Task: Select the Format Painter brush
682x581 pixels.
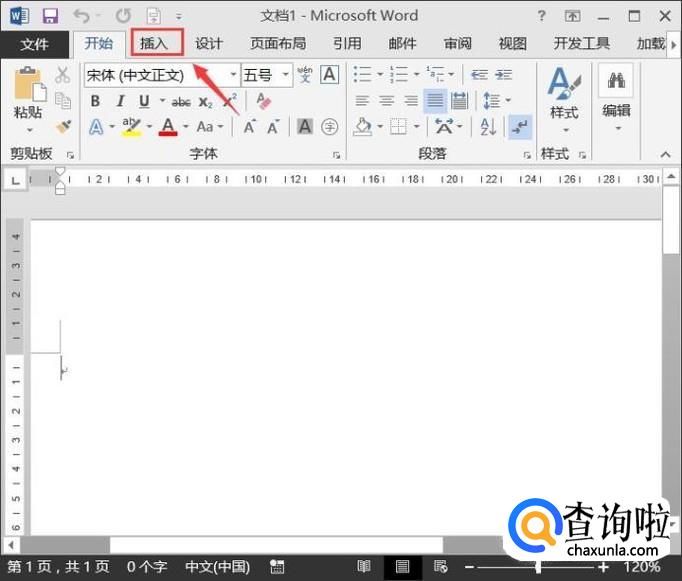Action: 64,127
